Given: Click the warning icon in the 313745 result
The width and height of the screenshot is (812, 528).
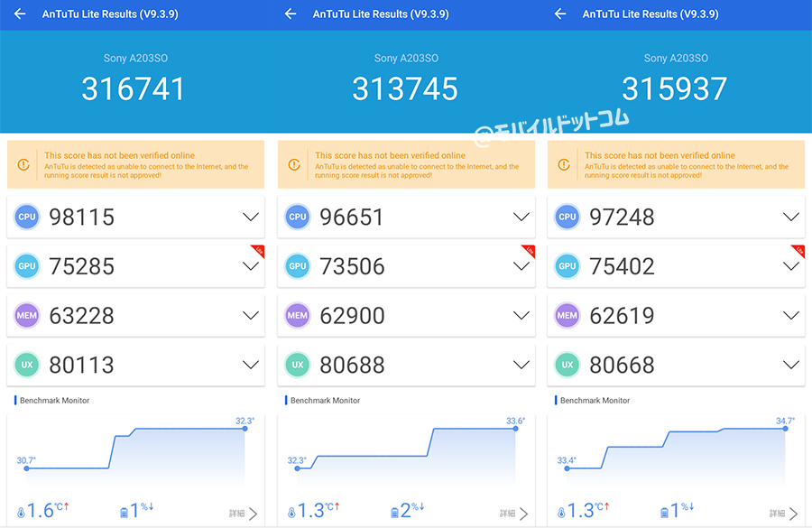Looking at the screenshot, I should coord(294,165).
